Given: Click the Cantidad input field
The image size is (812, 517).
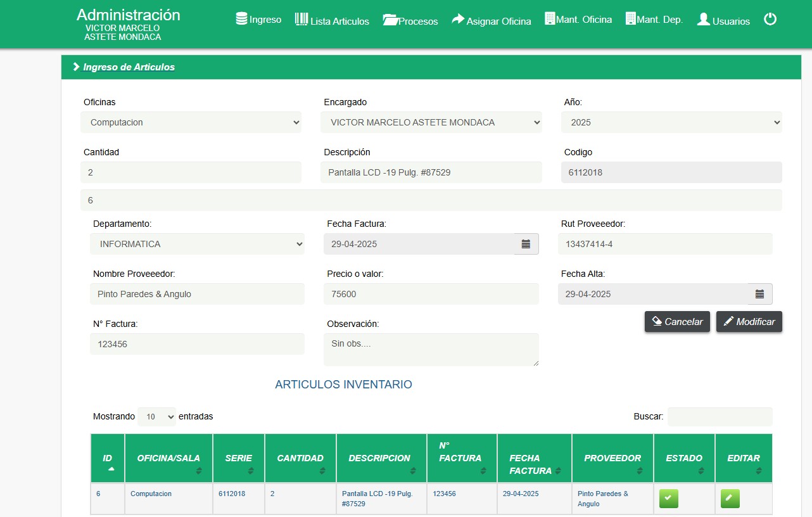Looking at the screenshot, I should 191,172.
